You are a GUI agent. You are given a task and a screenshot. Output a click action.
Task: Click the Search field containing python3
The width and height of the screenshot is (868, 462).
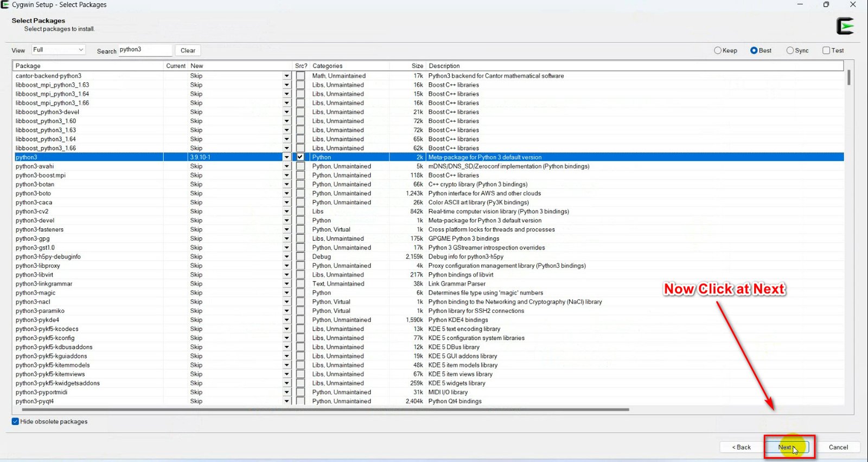pyautogui.click(x=145, y=50)
